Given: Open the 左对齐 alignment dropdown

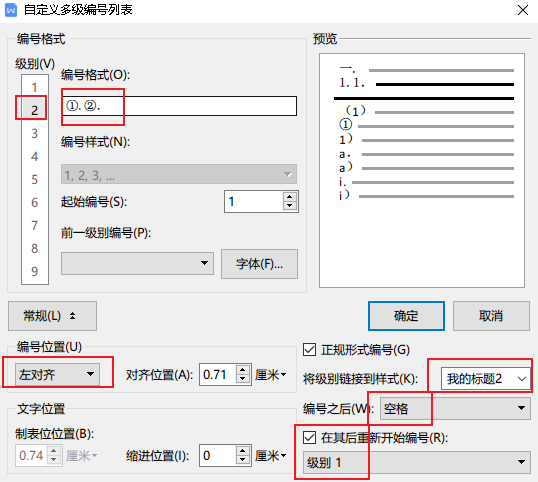Looking at the screenshot, I should pos(57,374).
